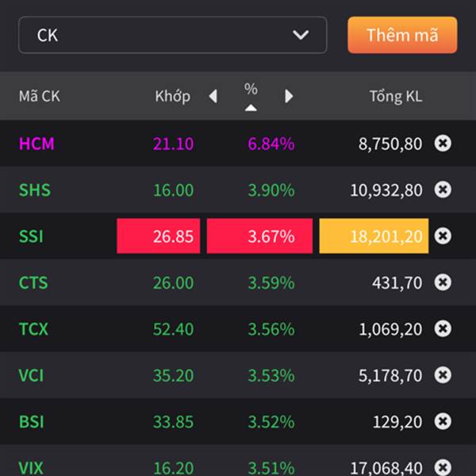Viewport: 476px width, 476px height.
Task: Sort by Tổng KL column header
Action: coord(395,96)
